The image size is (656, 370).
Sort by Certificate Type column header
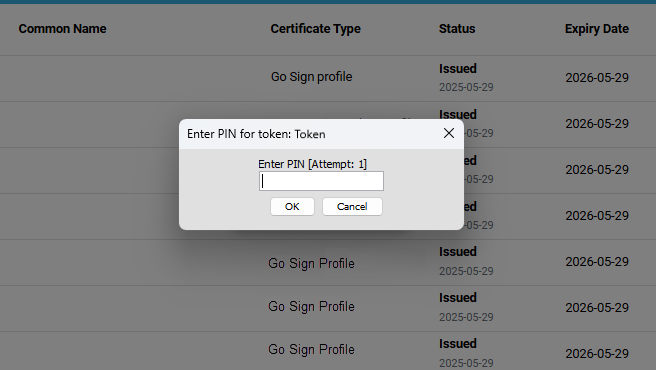pyautogui.click(x=315, y=29)
